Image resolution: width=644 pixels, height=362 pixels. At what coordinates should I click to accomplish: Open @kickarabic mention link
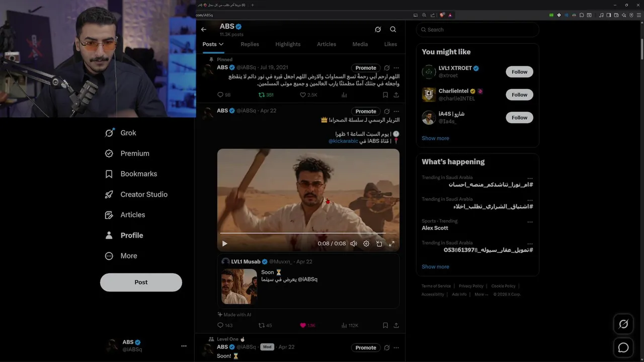pyautogui.click(x=344, y=141)
